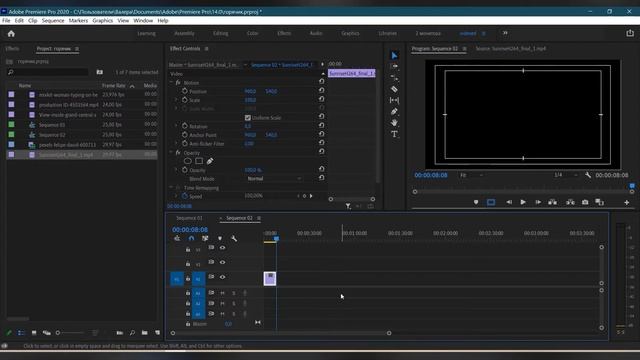This screenshot has width=640, height=360.
Task: Open the File menu
Action: coord(6,20)
